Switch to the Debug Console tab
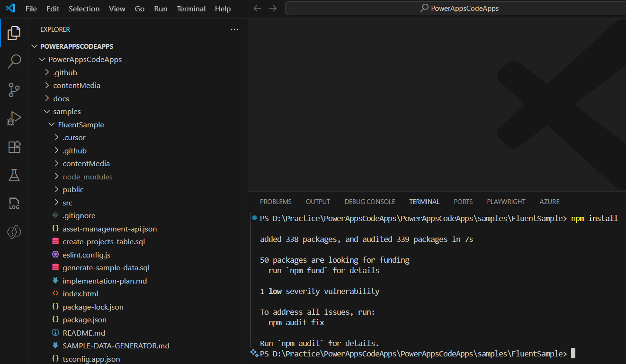Image resolution: width=626 pixels, height=364 pixels. pos(369,202)
